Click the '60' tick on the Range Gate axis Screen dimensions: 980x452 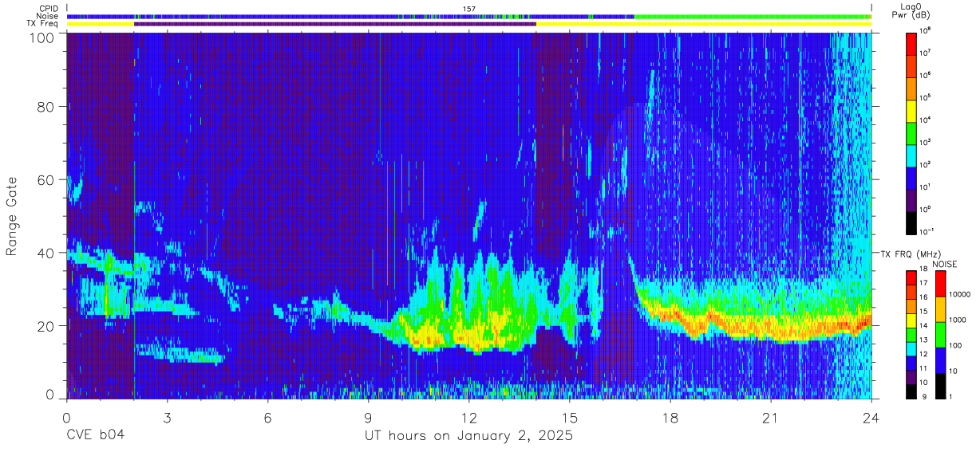45,180
